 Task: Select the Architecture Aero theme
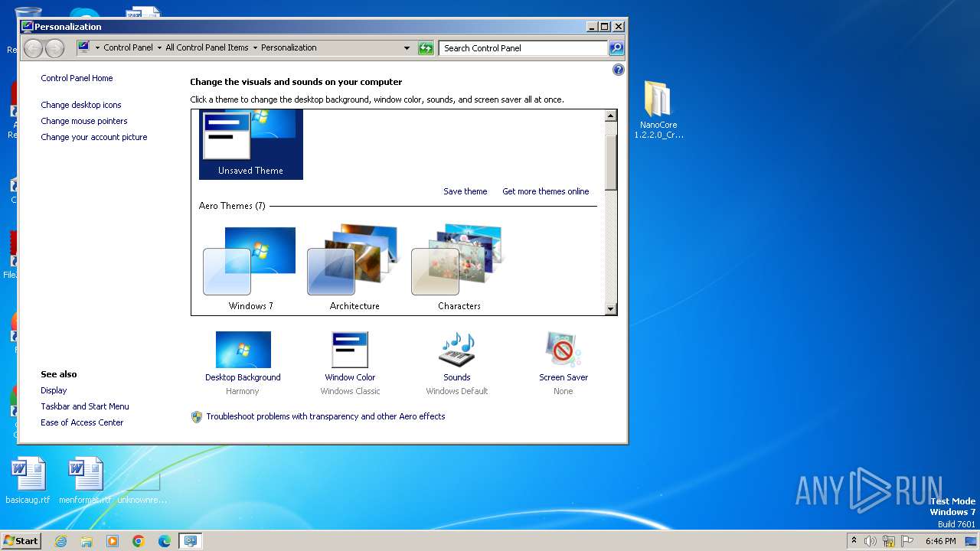(354, 269)
